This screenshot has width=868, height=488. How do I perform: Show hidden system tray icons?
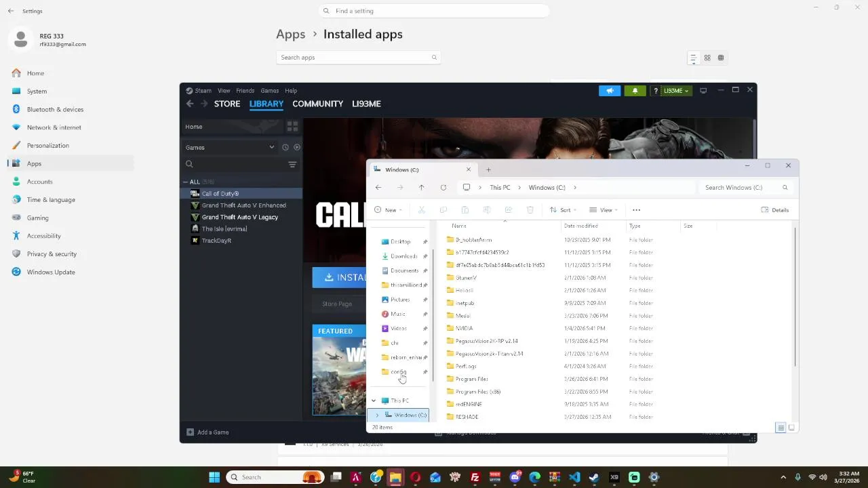783,477
